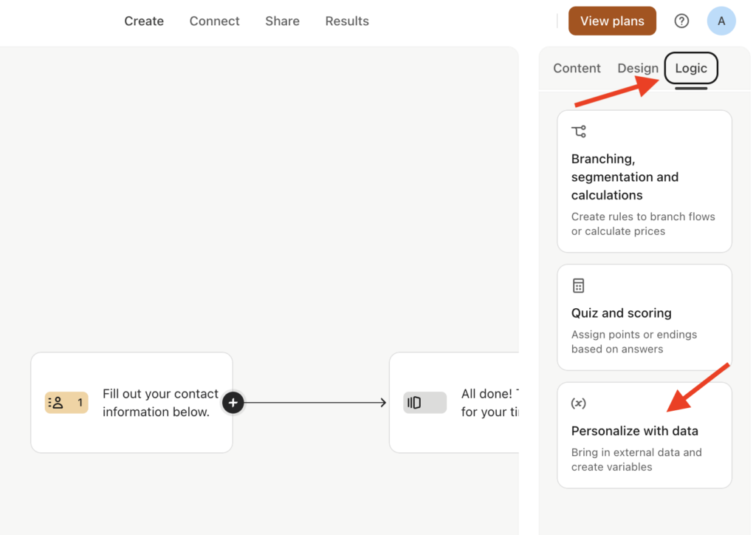This screenshot has width=756, height=535.
Task: Click the plus icon to add a new block
Action: click(x=233, y=403)
